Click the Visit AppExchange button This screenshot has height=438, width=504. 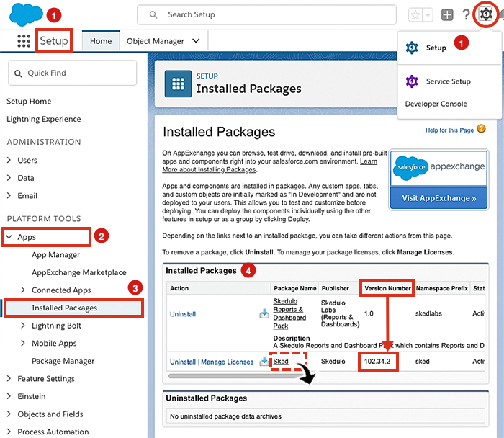[439, 198]
